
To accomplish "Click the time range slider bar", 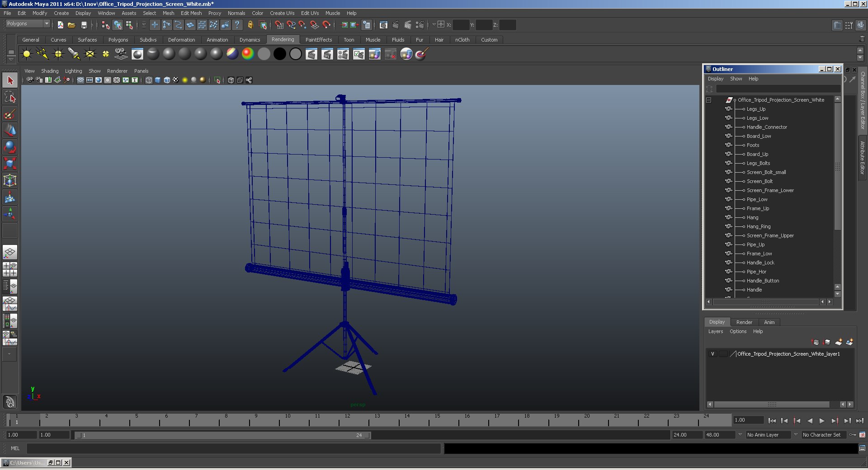I will click(223, 435).
